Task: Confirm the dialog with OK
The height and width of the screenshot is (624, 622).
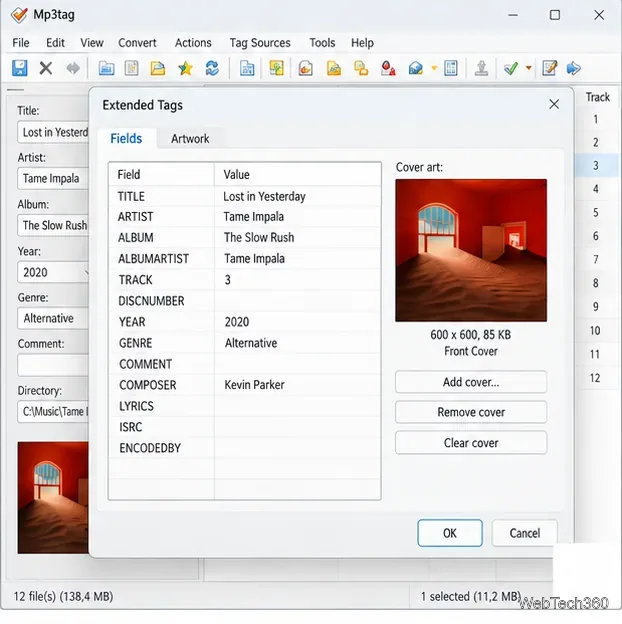Action: point(450,533)
